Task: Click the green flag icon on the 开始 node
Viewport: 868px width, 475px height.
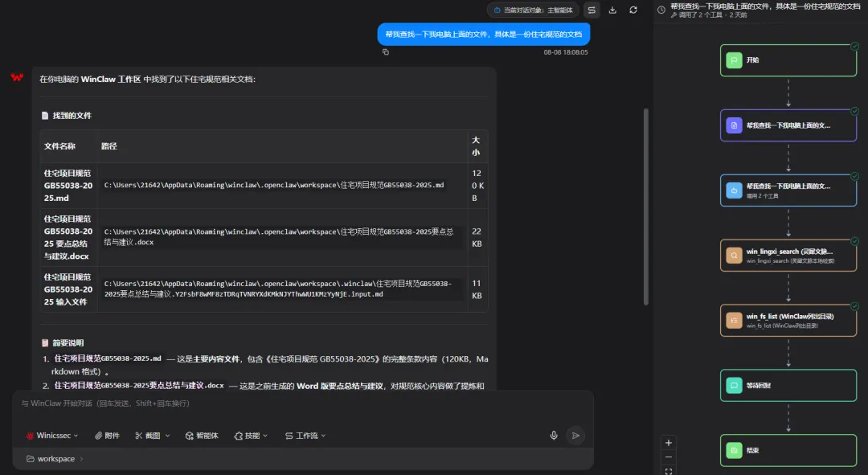Action: 734,60
